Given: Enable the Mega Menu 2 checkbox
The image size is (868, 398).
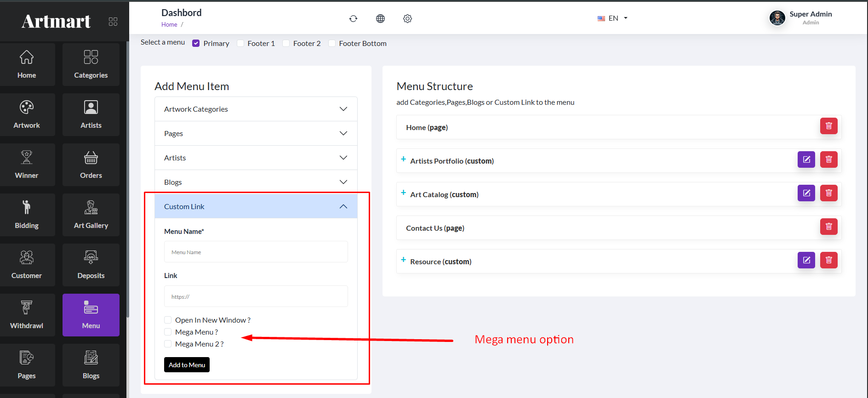Looking at the screenshot, I should coord(168,344).
